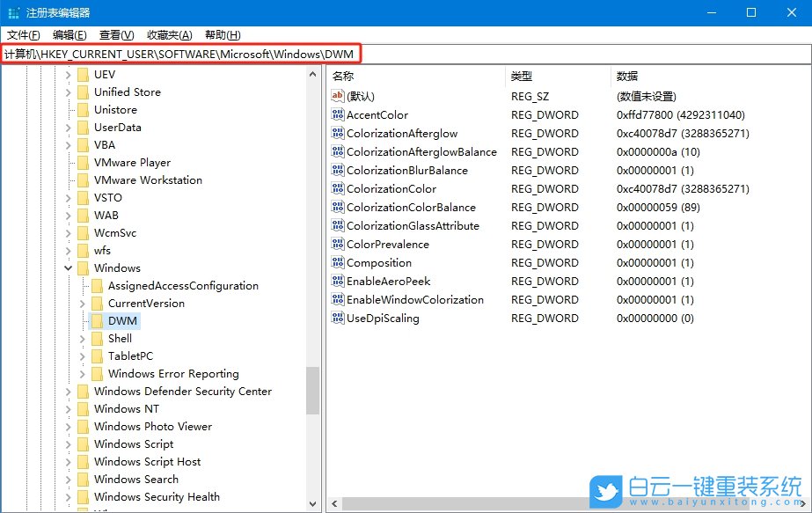Click the REG_DWORD icon beside ColorizationColor
Screen dimensions: 812x513
(x=337, y=188)
